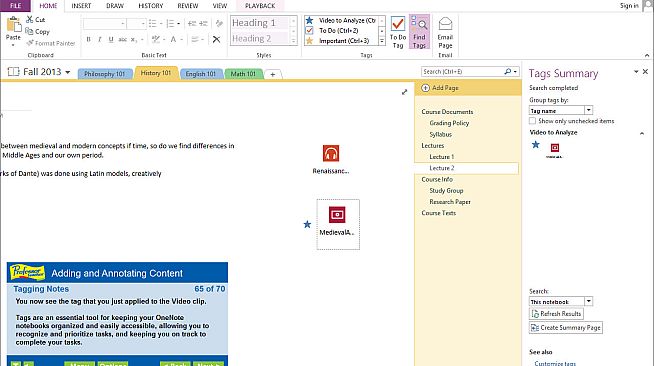Click the search magnifier icon
This screenshot has height=366, width=654.
(x=508, y=72)
